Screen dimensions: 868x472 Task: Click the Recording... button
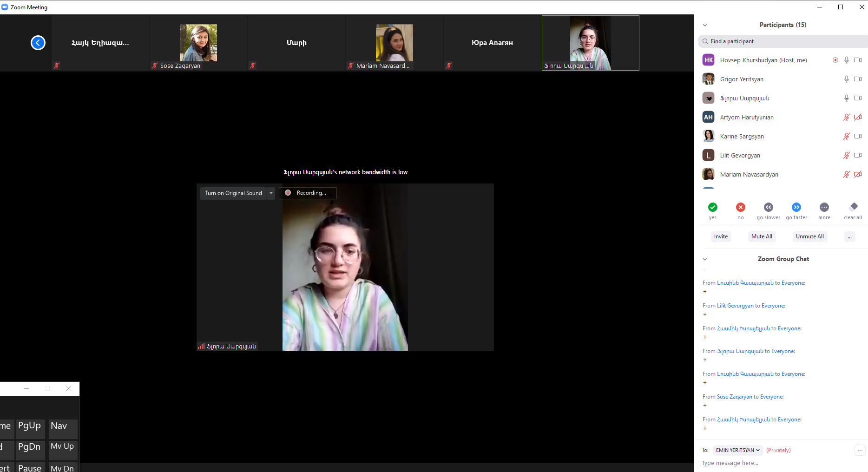pos(308,193)
